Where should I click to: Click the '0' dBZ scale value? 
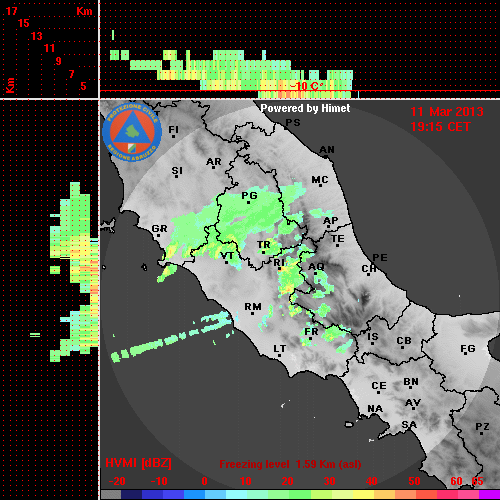tap(204, 481)
